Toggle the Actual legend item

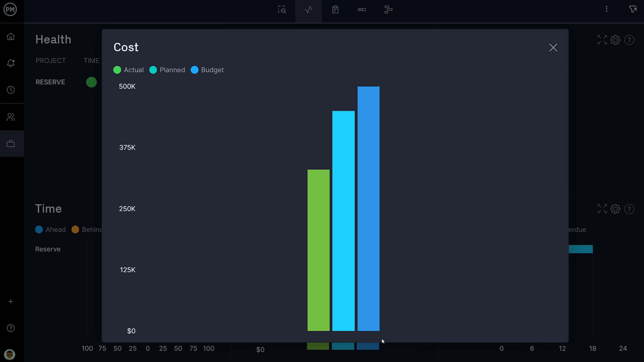click(128, 70)
